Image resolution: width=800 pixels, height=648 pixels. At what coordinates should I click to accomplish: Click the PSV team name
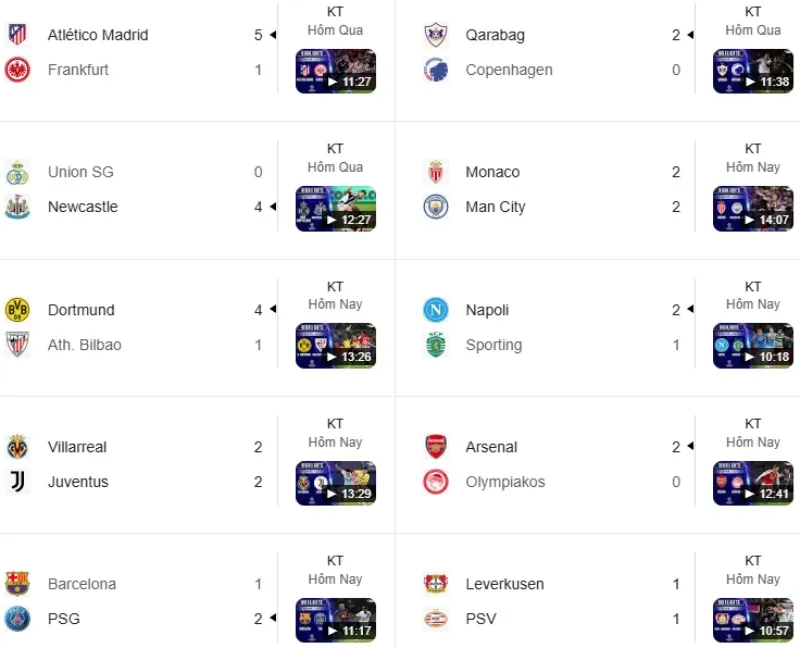[483, 619]
